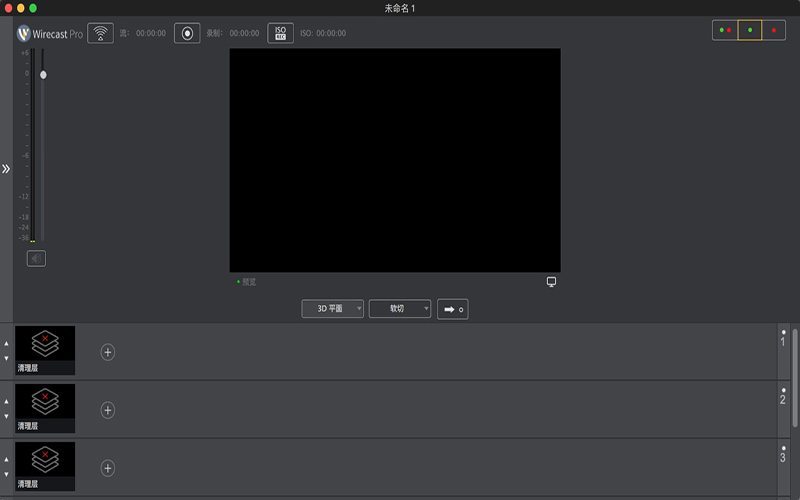
Task: Click the Go arrow transition button
Action: 453,309
